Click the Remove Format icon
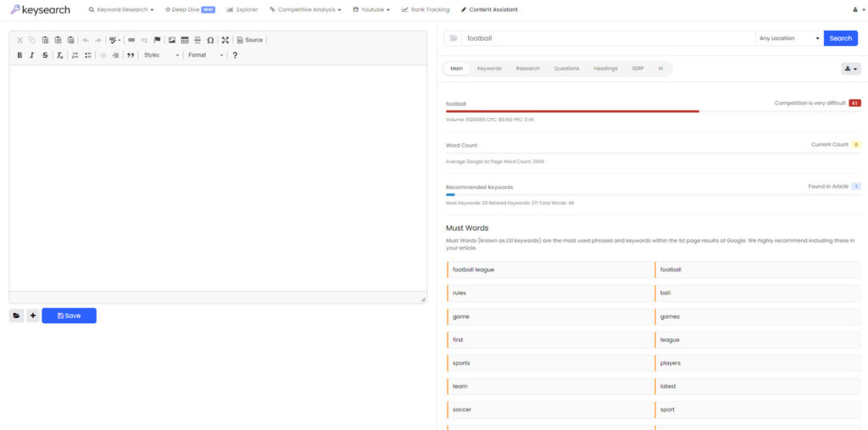Image resolution: width=868 pixels, height=430 pixels. pos(60,55)
